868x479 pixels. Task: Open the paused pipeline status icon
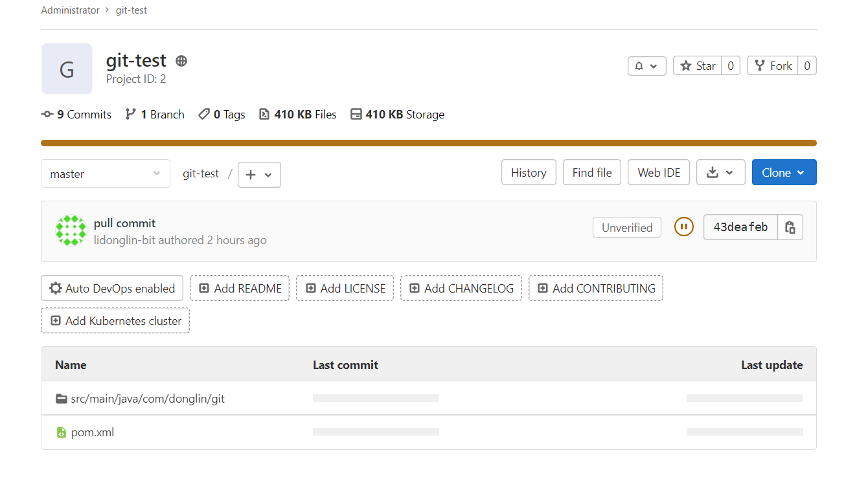683,227
